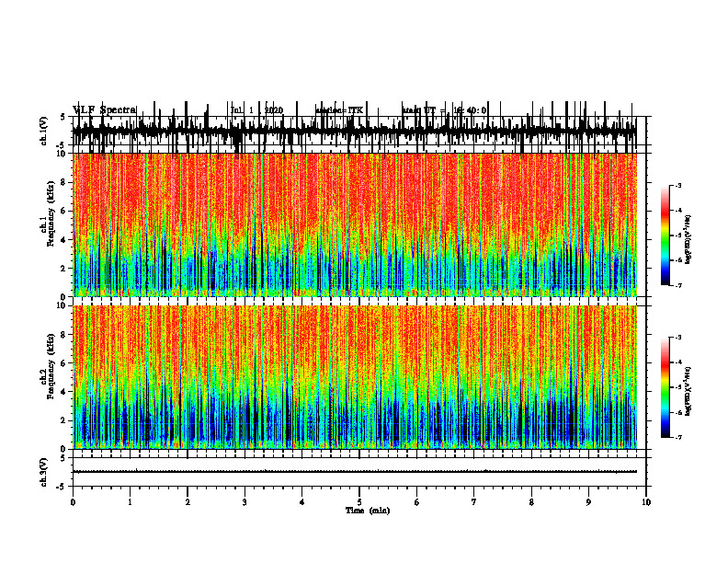Viewport: 728px width, 563px height.
Task: Click inside the ch.1 spectrogram panel
Action: pos(355,224)
